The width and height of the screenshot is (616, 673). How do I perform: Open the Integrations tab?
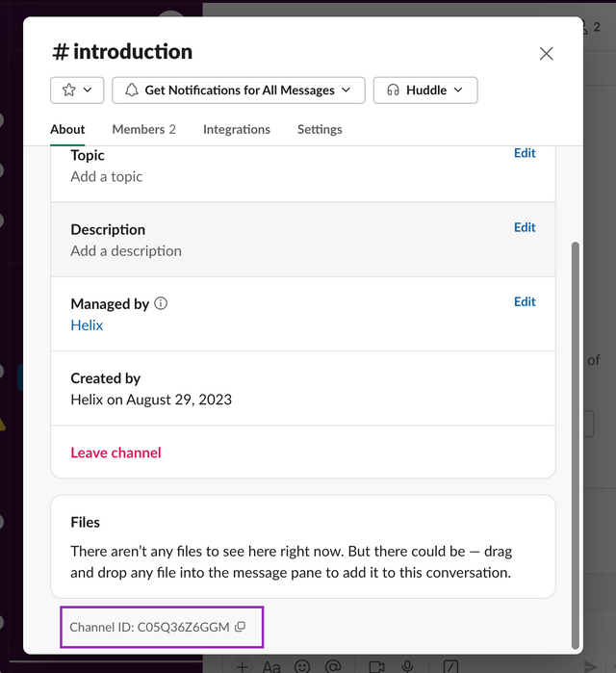(236, 129)
